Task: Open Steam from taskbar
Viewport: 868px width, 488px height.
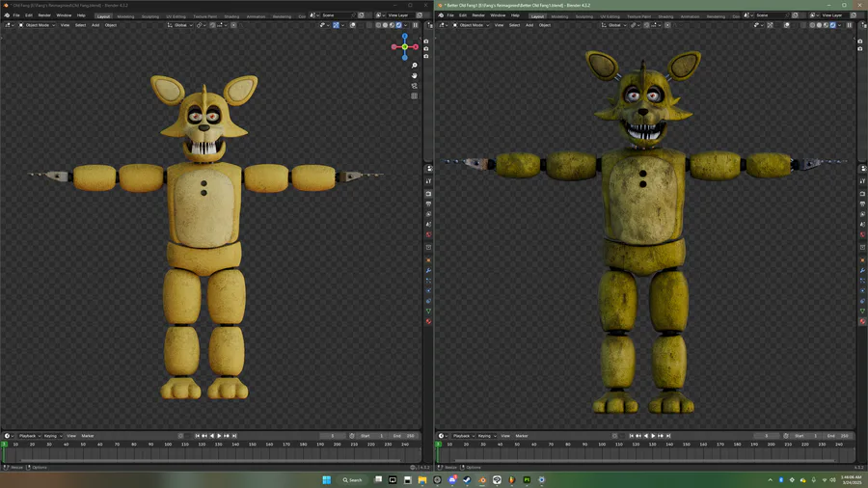Action: (x=467, y=479)
